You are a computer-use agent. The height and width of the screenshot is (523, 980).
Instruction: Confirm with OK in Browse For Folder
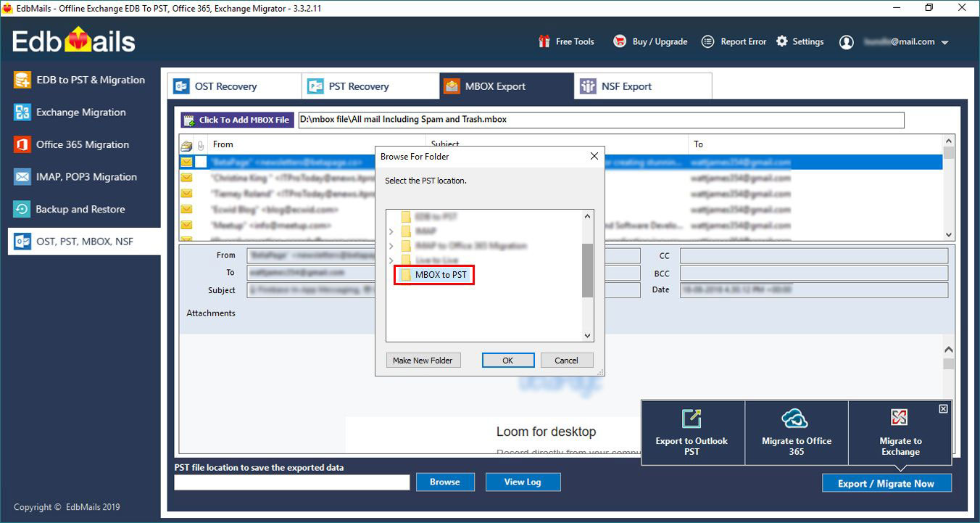click(x=508, y=361)
